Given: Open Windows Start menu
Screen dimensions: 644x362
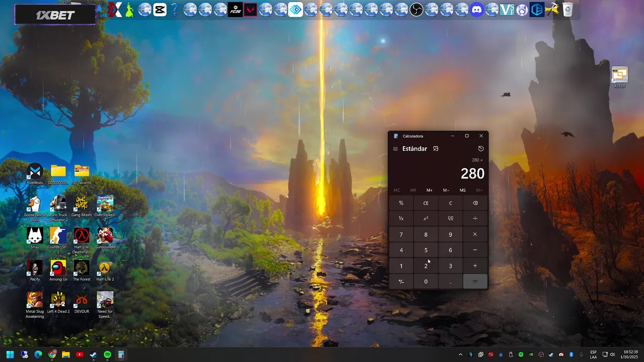Looking at the screenshot, I should 10,354.
